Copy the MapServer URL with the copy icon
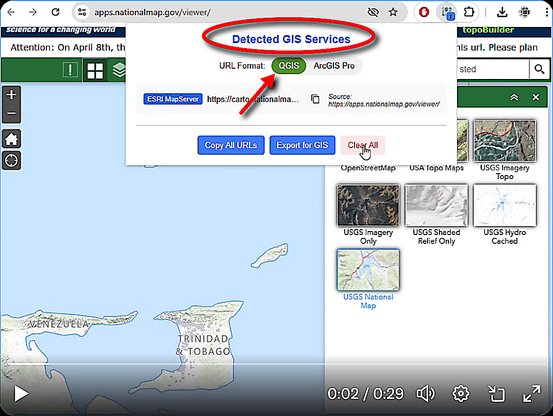 click(315, 99)
